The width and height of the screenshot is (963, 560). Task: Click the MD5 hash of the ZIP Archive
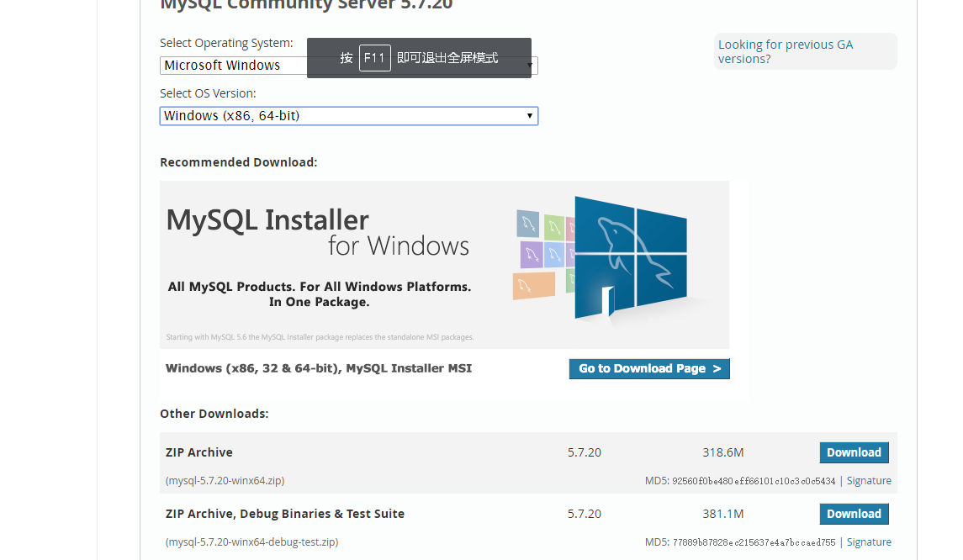point(754,481)
